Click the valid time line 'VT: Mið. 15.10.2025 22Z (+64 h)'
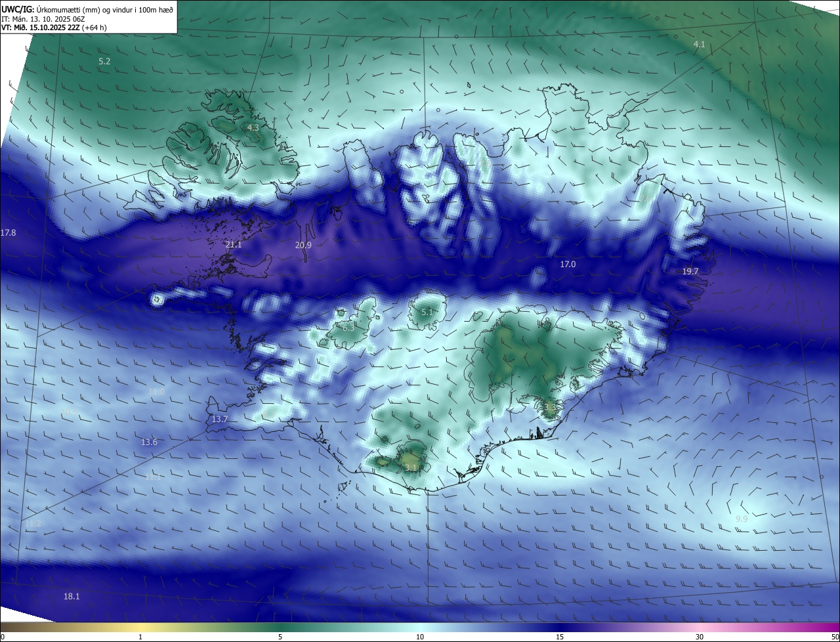 tap(54, 28)
